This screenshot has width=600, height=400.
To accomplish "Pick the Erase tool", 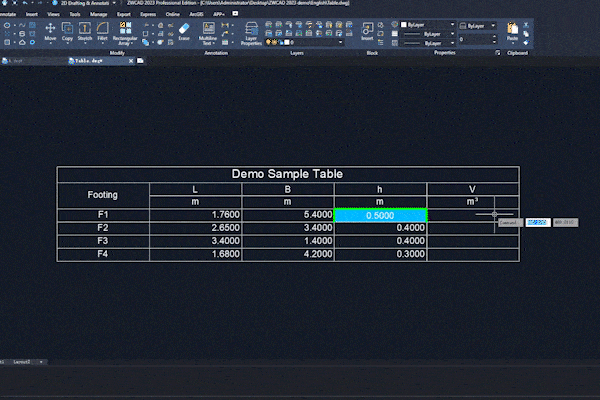I will [x=184, y=31].
